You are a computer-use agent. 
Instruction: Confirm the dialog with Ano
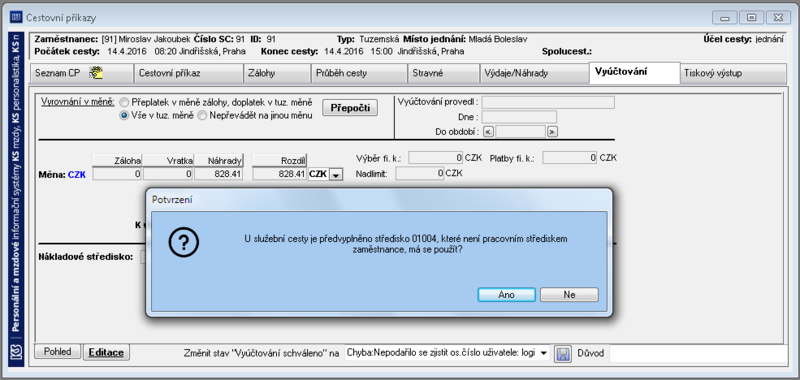(506, 295)
